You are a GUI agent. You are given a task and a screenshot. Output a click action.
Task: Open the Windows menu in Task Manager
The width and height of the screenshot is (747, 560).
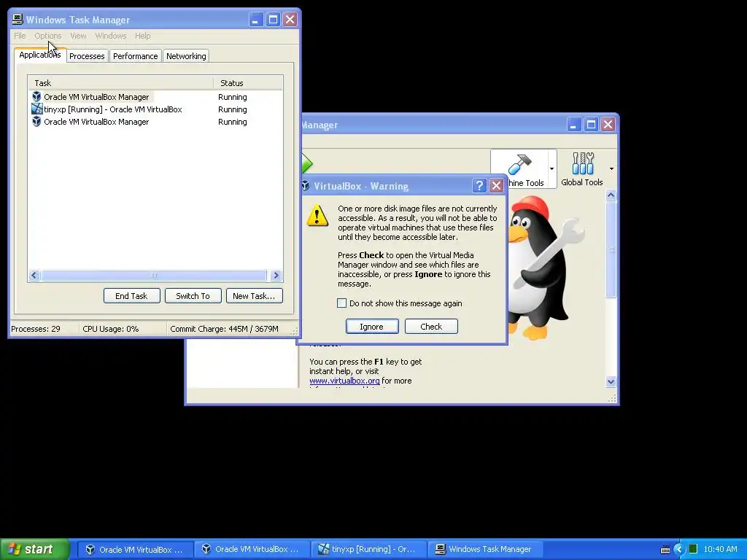click(111, 36)
